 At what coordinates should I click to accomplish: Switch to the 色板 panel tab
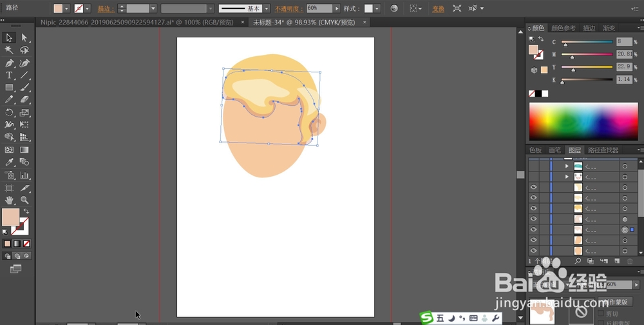point(535,150)
